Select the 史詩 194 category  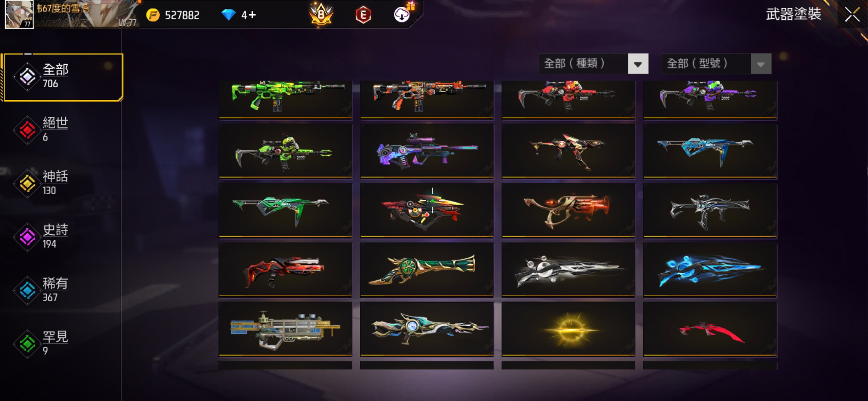pyautogui.click(x=61, y=237)
